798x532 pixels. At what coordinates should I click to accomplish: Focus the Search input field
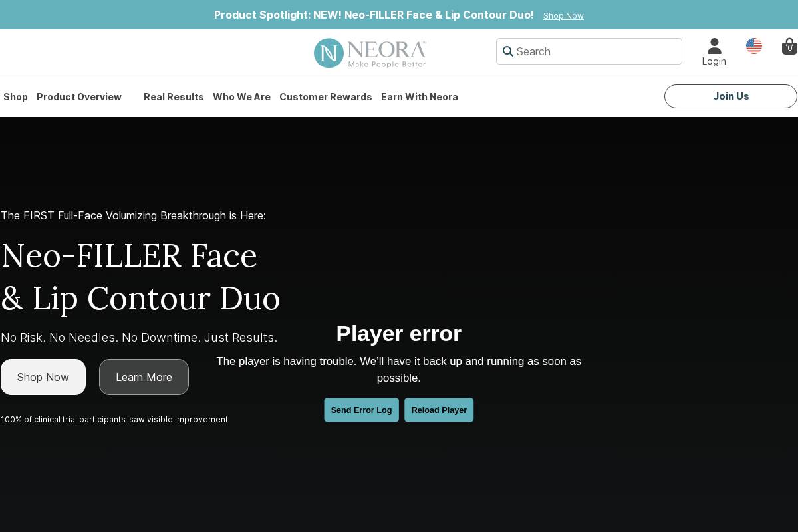point(589,51)
